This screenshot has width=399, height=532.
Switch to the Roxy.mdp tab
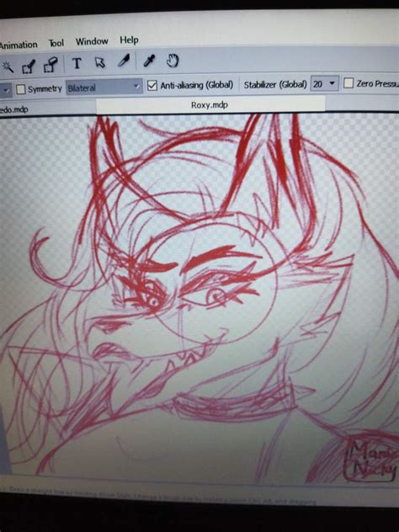coord(210,104)
